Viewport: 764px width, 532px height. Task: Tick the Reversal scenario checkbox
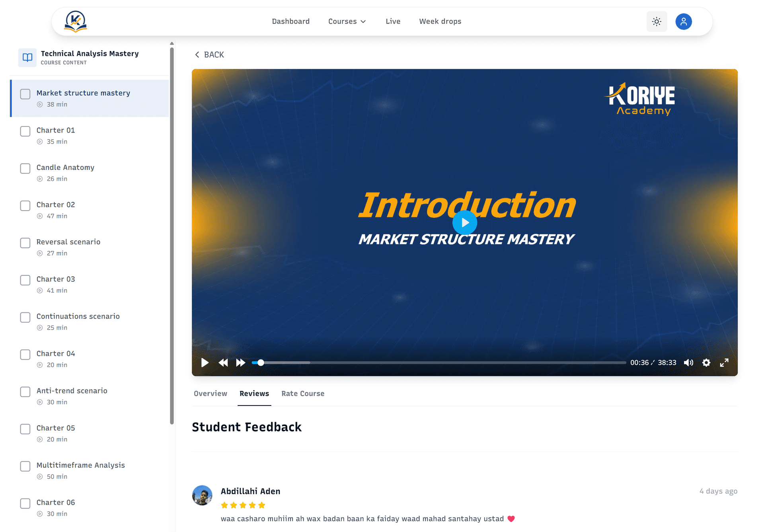[x=25, y=243]
